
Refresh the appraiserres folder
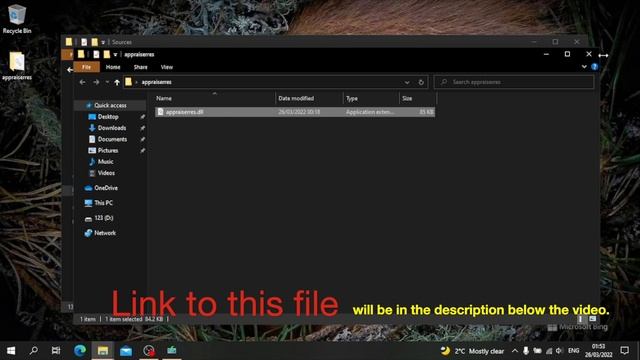(x=421, y=82)
